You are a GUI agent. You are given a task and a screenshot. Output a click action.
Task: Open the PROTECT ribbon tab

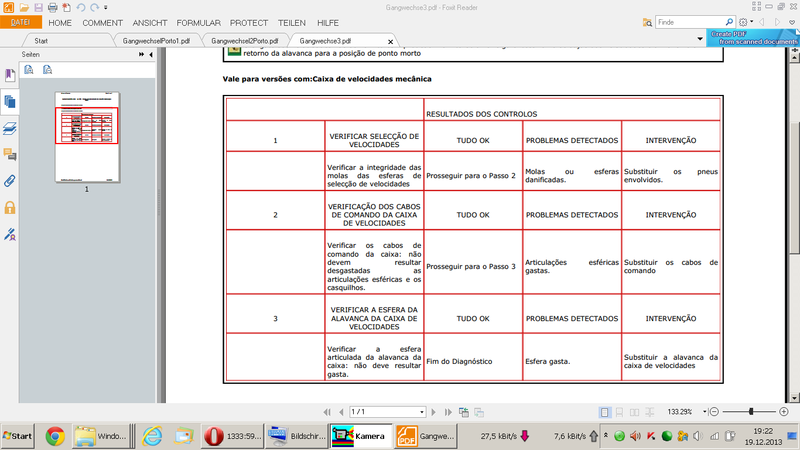click(248, 22)
